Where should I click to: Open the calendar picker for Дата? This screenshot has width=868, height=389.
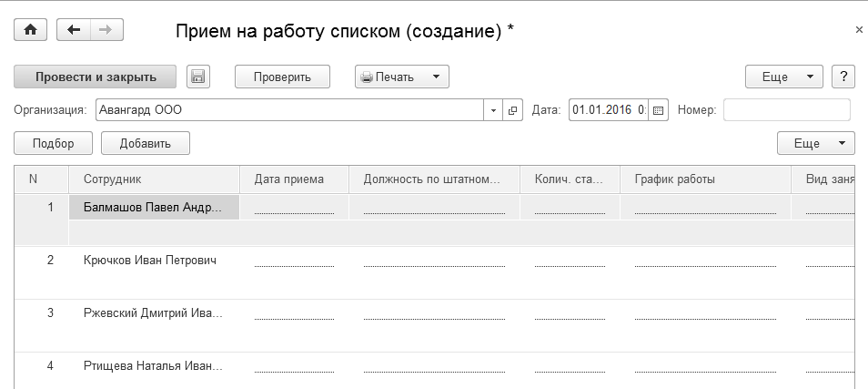pos(659,110)
